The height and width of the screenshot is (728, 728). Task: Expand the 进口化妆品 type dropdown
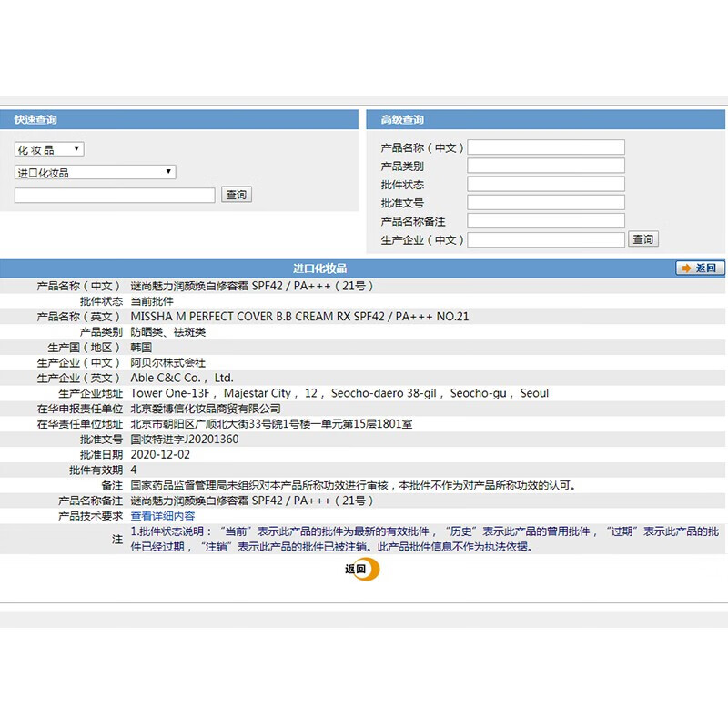point(95,172)
